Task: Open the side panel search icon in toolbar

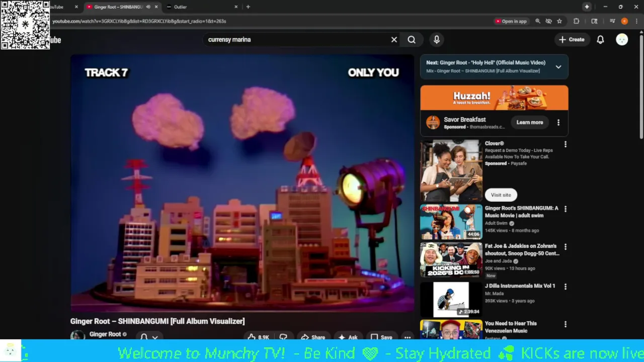Action: [594, 21]
